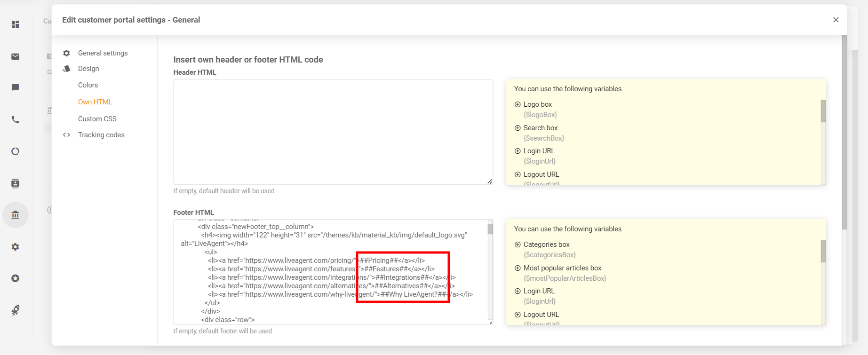Image resolution: width=868 pixels, height=355 pixels.
Task: Open the Customers contacts icon in sidebar
Action: pos(16,183)
